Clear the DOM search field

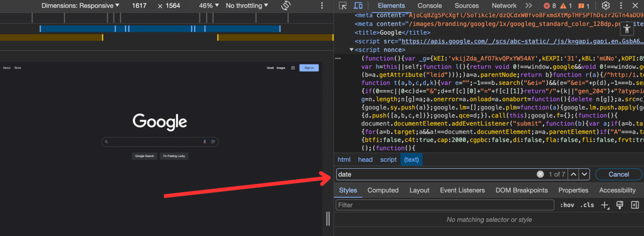coord(540,174)
